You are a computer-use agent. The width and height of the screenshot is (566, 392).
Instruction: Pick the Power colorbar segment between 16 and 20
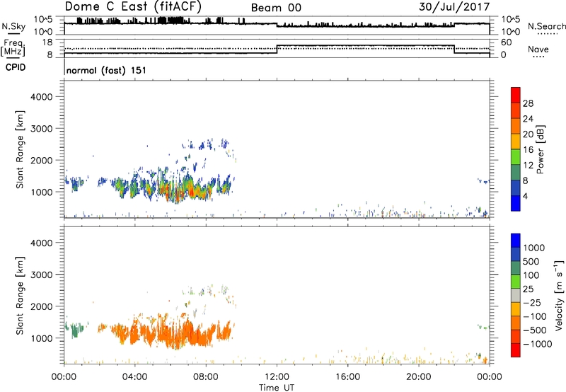pyautogui.click(x=516, y=141)
